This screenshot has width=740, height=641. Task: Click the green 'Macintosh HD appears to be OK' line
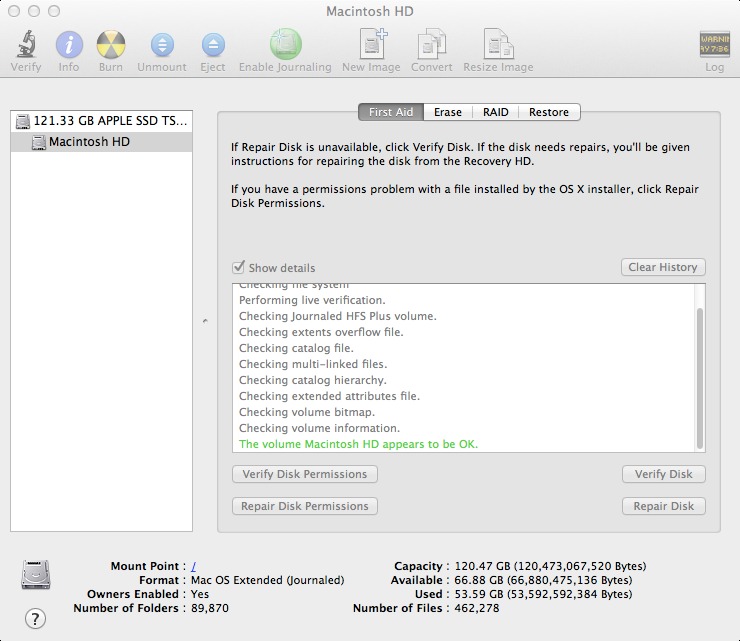tap(358, 444)
